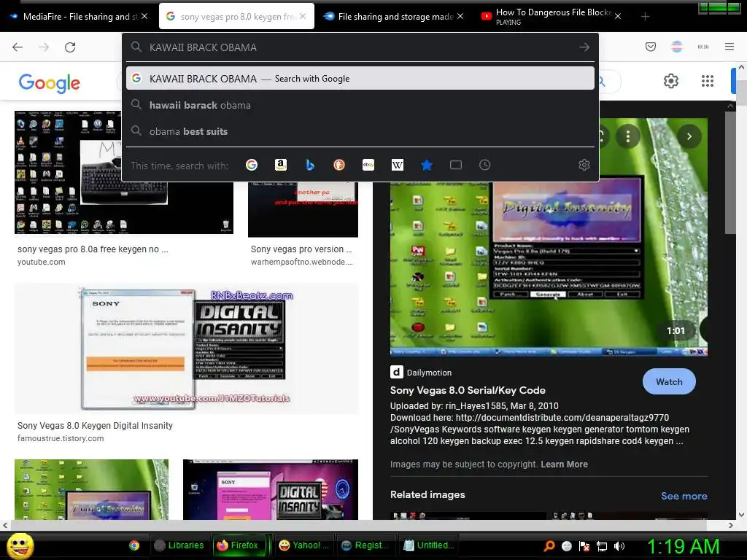Choose KAWAII BRACK OBAMA Search with Google
Image resolution: width=747 pixels, height=560 pixels.
[x=360, y=79]
